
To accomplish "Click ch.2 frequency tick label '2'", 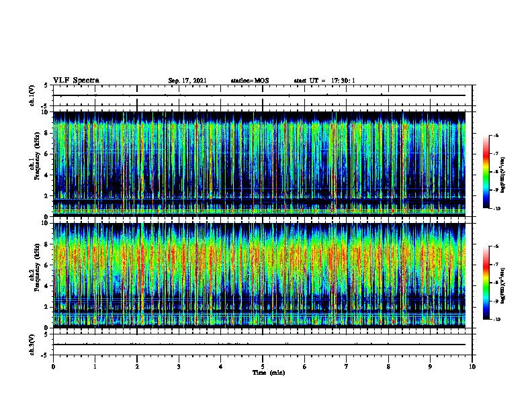I will click(x=47, y=307).
